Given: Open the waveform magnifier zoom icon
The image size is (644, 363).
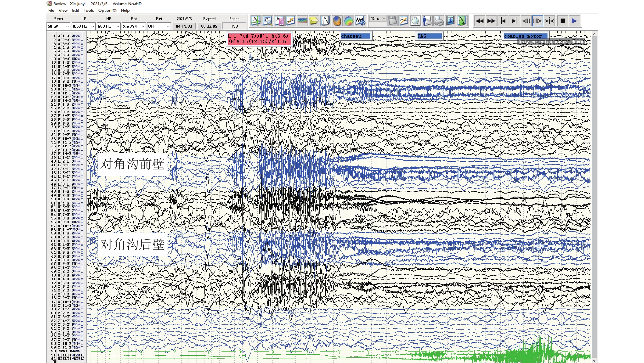Looking at the screenshot, I should tap(267, 21).
